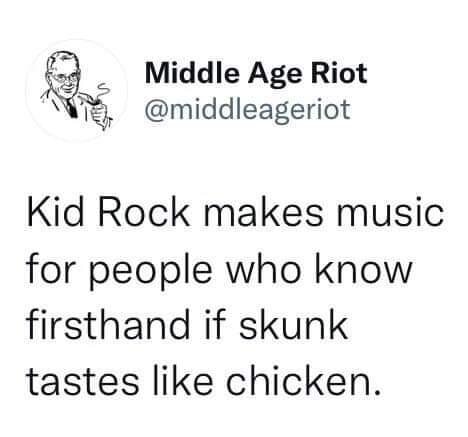Open the Middle Age Riot profile avatar
The width and height of the screenshot is (468, 437).
click(x=77, y=89)
